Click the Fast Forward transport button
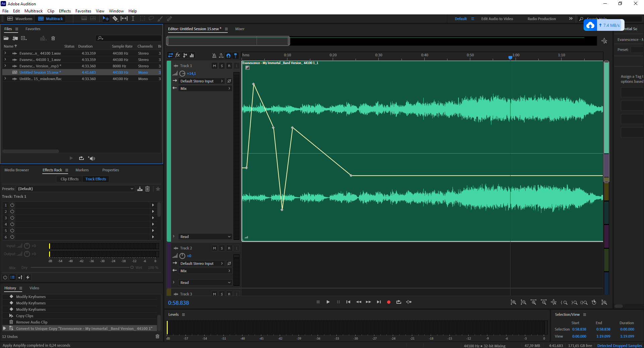 368,302
